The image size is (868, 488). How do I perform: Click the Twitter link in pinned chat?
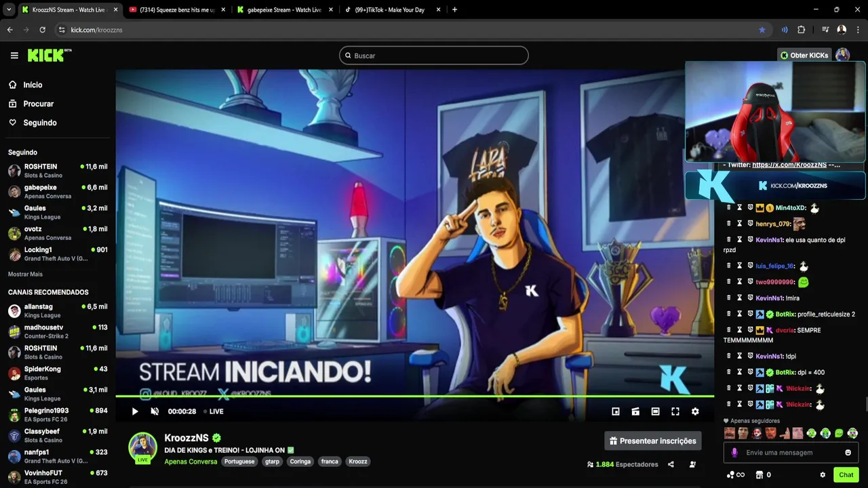(789, 165)
